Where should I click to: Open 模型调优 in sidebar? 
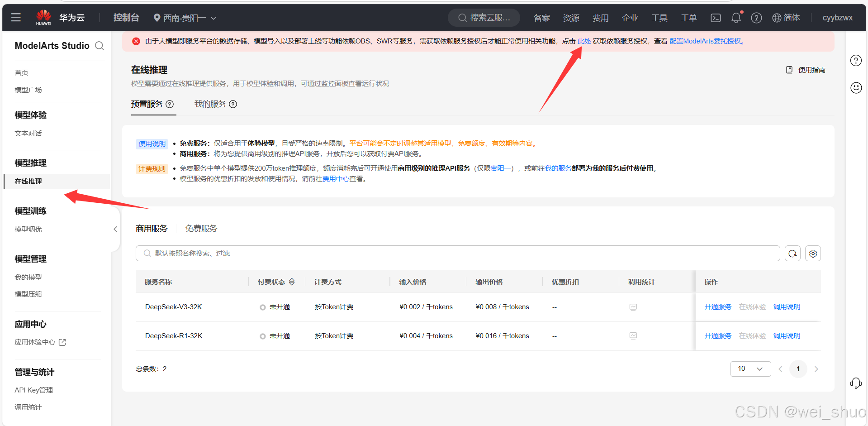pyautogui.click(x=28, y=230)
